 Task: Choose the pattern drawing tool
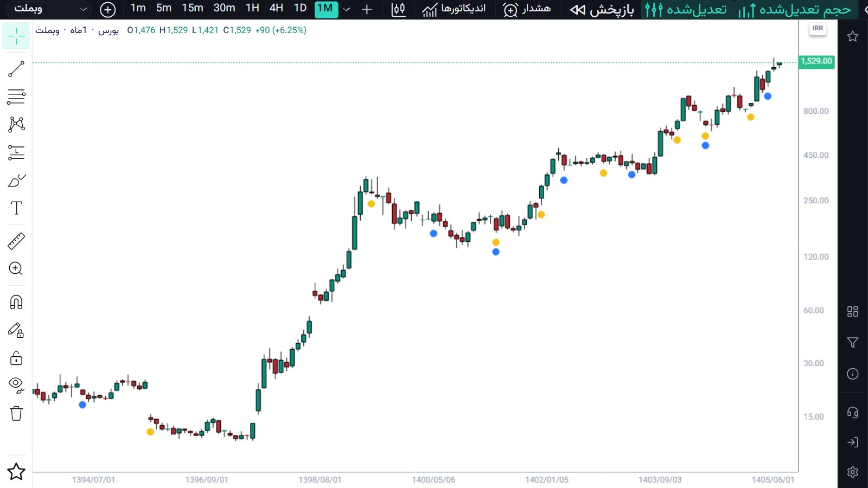click(16, 124)
